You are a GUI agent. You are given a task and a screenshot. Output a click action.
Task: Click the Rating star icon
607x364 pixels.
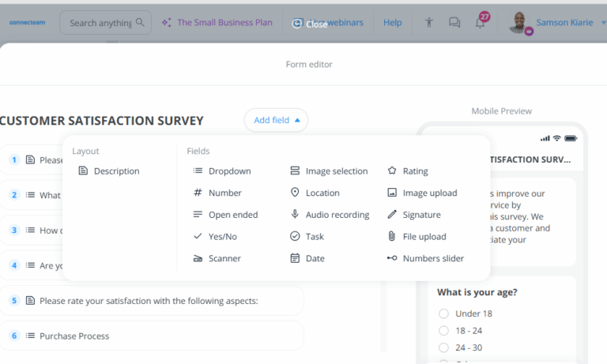click(392, 171)
